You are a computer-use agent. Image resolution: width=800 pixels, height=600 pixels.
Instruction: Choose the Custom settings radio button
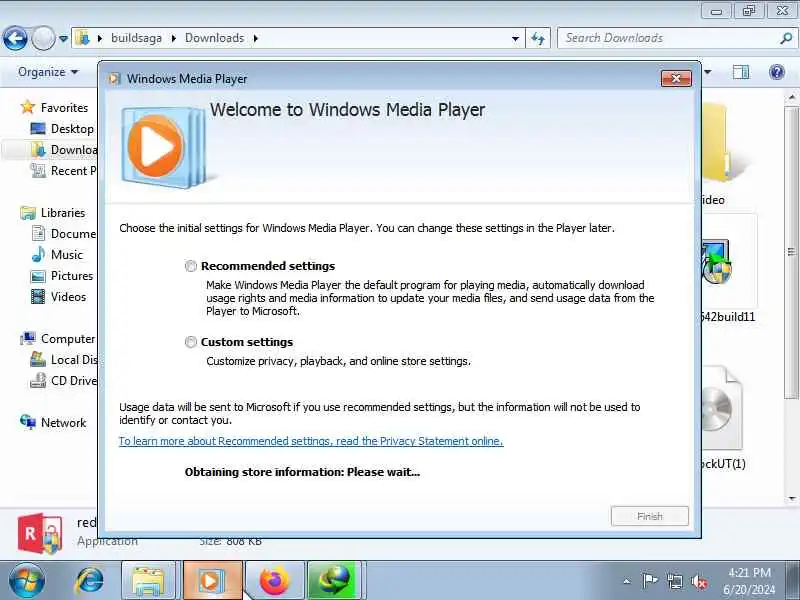191,342
